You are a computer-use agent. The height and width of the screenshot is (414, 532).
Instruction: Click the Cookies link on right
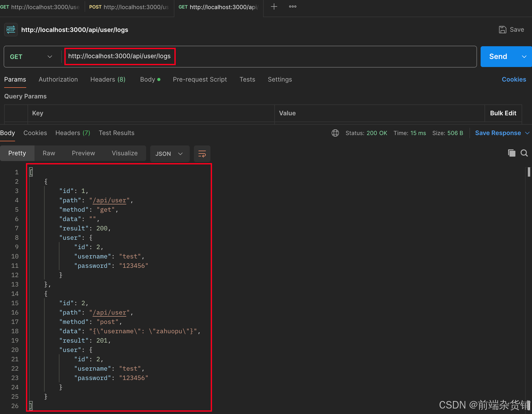[514, 79]
